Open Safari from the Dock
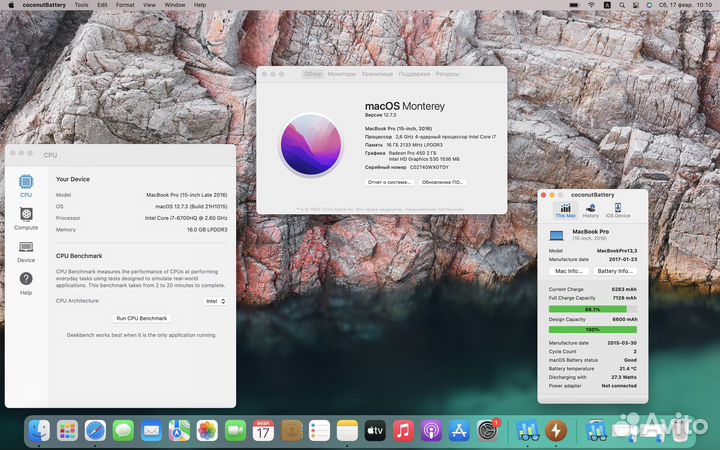Image resolution: width=720 pixels, height=450 pixels. point(95,431)
